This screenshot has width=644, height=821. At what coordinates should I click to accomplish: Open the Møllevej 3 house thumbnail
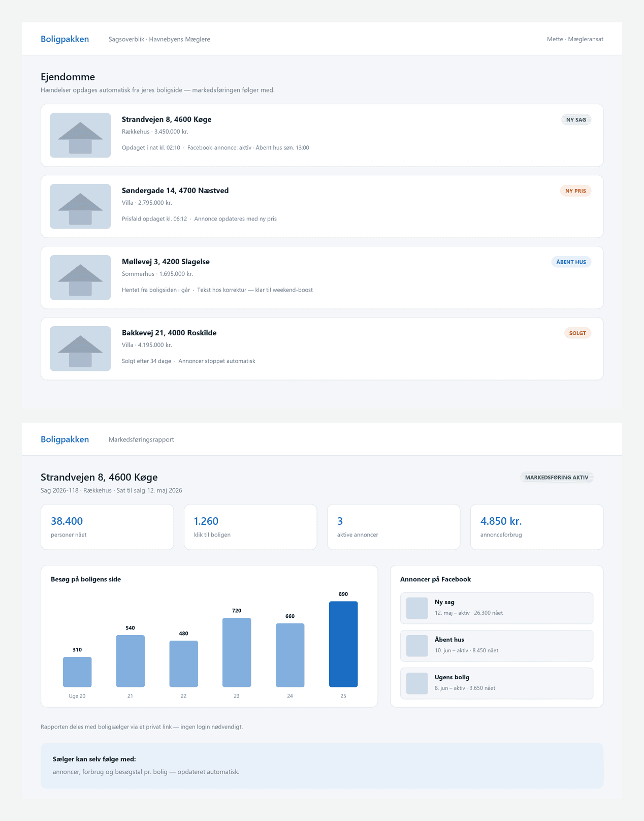[x=80, y=277]
